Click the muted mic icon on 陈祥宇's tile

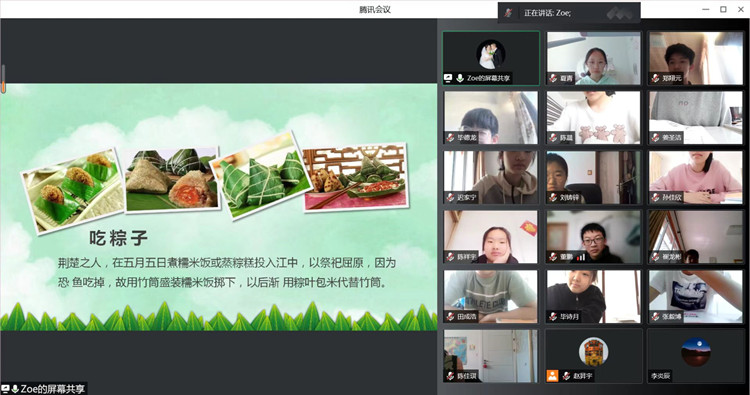pyautogui.click(x=450, y=257)
